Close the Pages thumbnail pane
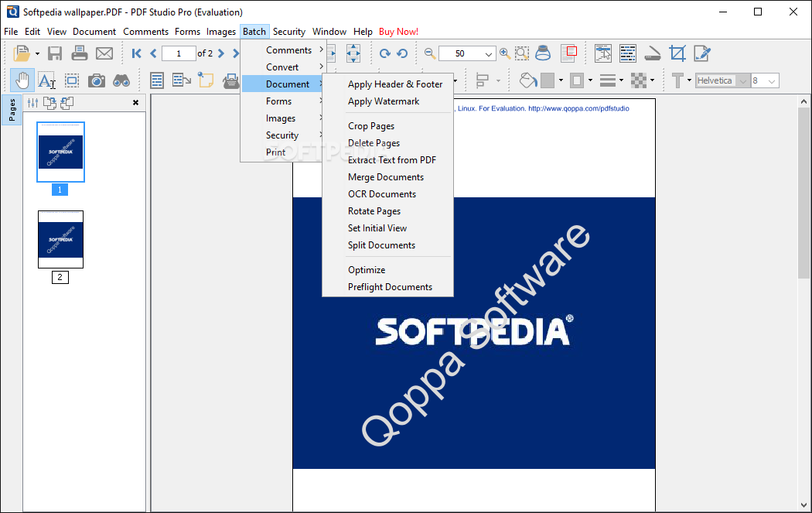The height and width of the screenshot is (513, 812). [x=135, y=103]
